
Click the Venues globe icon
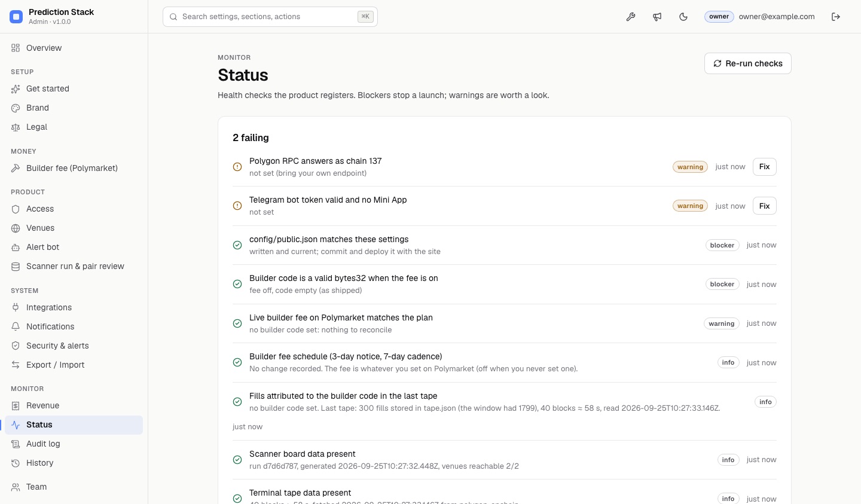click(16, 228)
